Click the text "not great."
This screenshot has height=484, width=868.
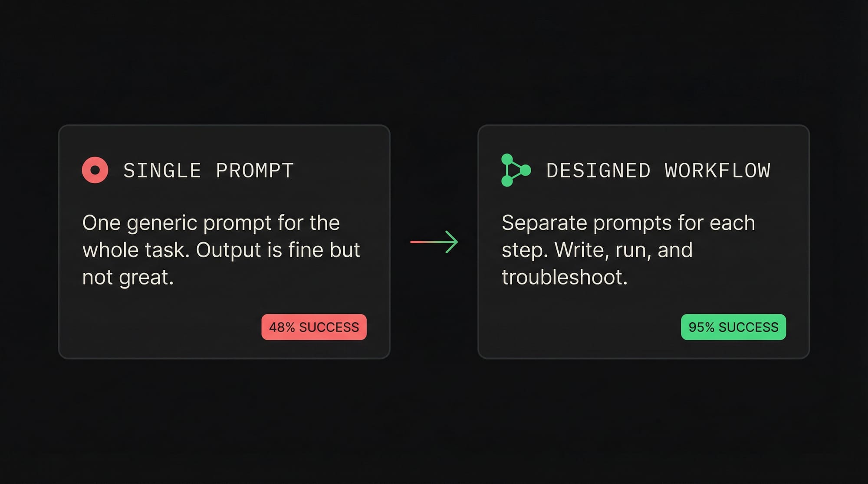point(128,278)
